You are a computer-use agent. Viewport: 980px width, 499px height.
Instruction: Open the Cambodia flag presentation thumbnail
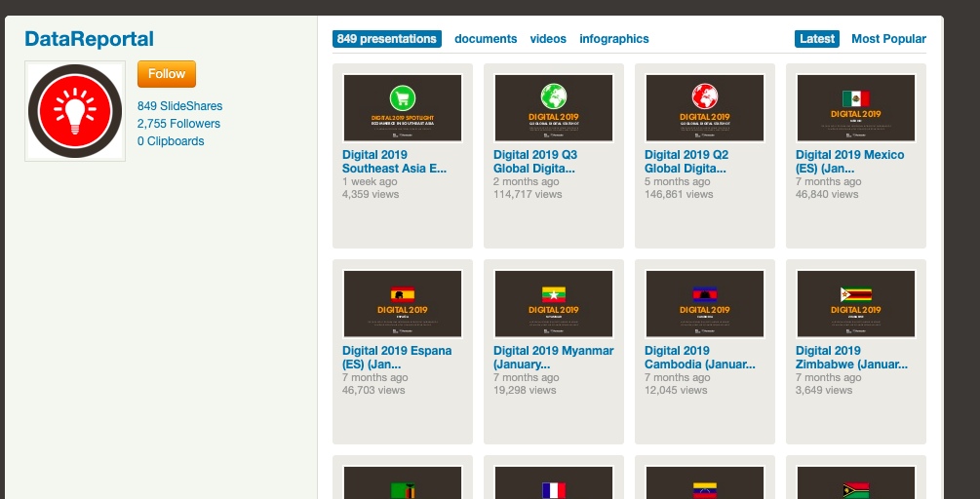point(705,304)
